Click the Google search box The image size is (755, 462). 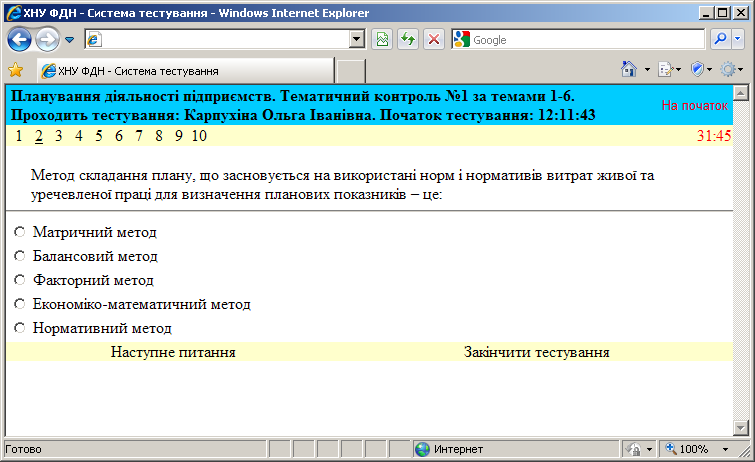point(578,40)
